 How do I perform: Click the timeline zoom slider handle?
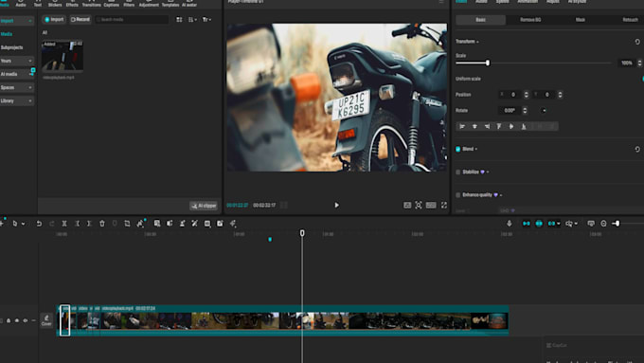(x=617, y=224)
